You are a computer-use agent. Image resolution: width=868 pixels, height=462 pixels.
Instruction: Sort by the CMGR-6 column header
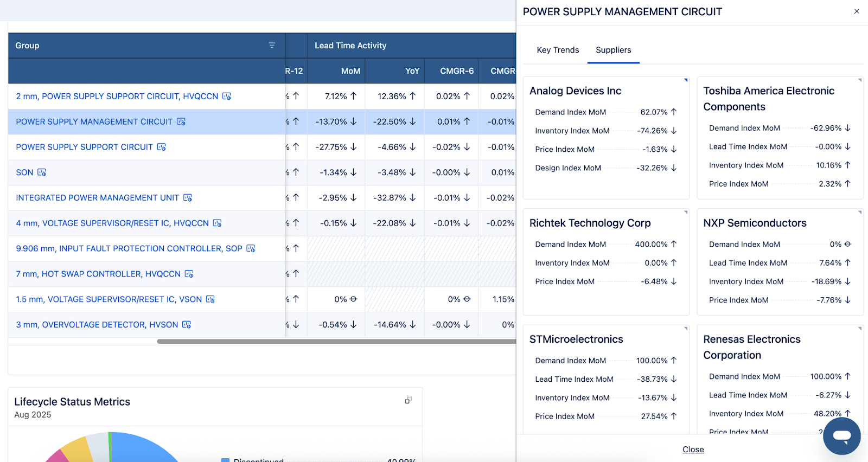[x=457, y=71]
